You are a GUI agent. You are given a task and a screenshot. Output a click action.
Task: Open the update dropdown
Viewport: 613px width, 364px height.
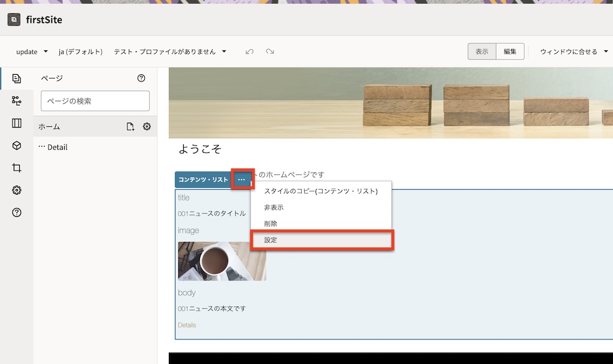pos(32,51)
